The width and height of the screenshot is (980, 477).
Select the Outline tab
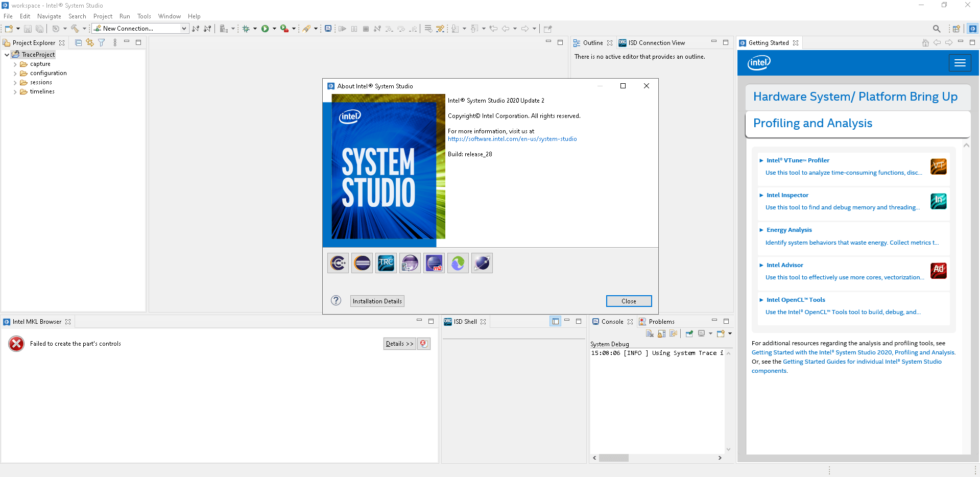click(592, 43)
